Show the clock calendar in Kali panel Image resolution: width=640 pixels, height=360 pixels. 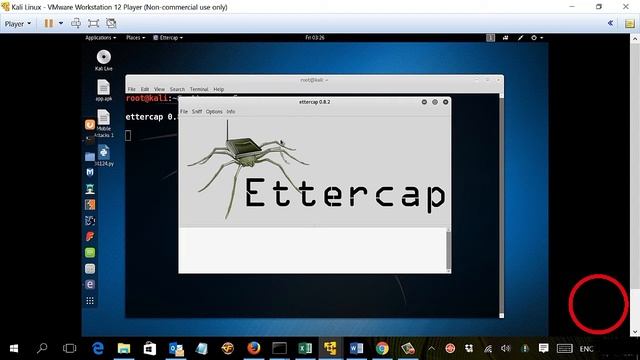click(x=315, y=38)
